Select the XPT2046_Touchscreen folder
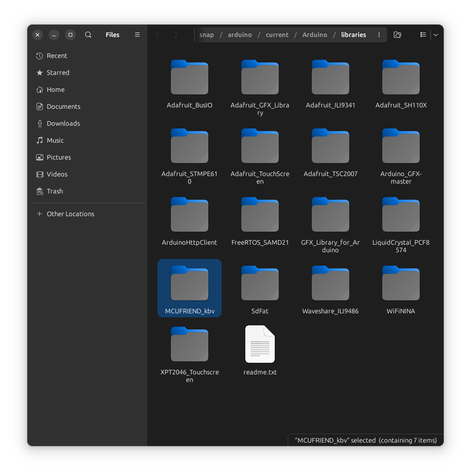Screen dimensions: 471x476 click(x=189, y=355)
